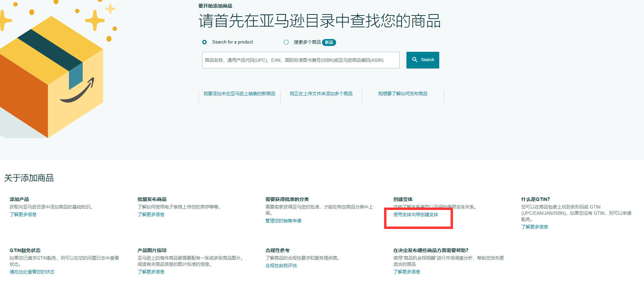
Task: Click 管理您的销售申请 link
Action: (x=283, y=221)
